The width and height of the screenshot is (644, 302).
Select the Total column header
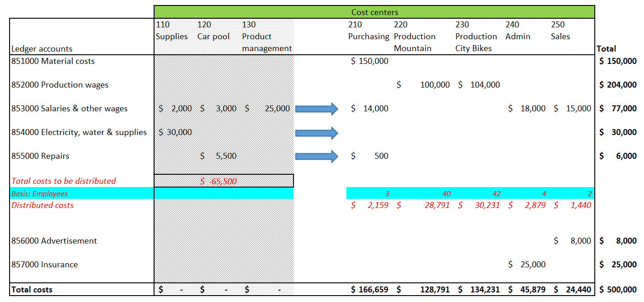pyautogui.click(x=606, y=49)
